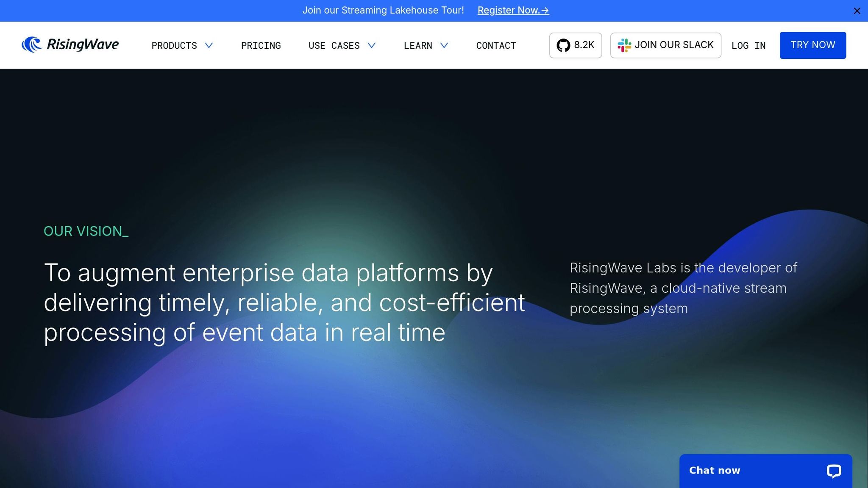The width and height of the screenshot is (868, 488).
Task: Select the PRICING menu item
Action: tap(261, 45)
